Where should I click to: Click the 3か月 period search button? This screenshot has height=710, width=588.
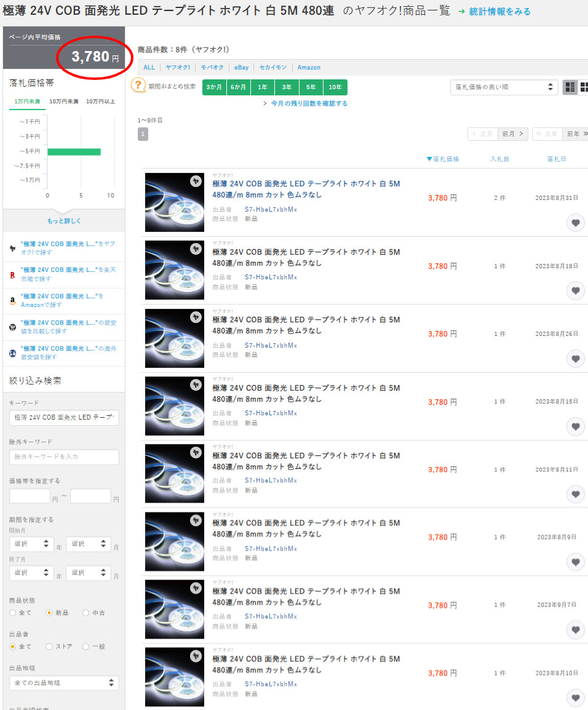pos(214,87)
